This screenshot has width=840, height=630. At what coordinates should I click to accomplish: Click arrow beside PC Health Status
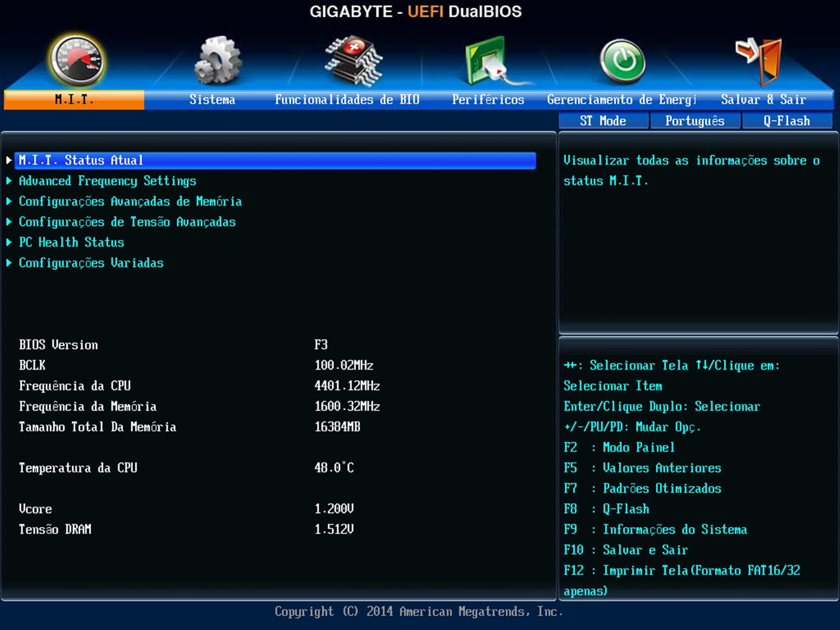click(x=9, y=242)
